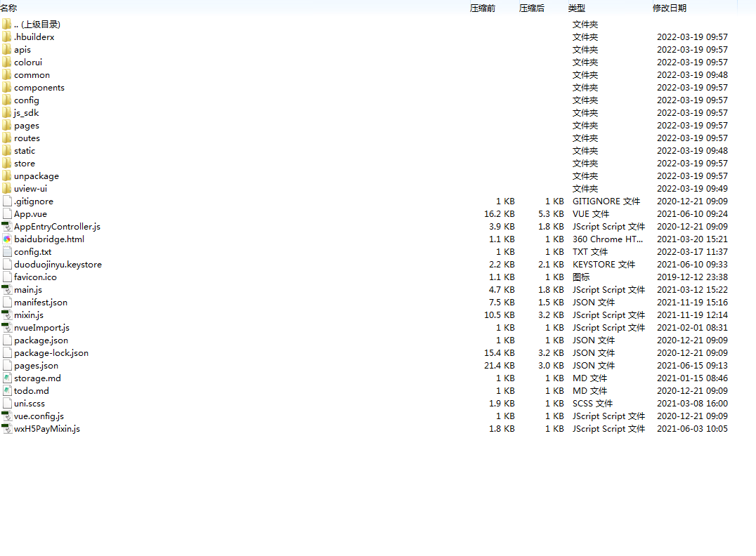Select the duoduojinyu.keystore file name
The width and height of the screenshot is (756, 556).
click(x=58, y=265)
